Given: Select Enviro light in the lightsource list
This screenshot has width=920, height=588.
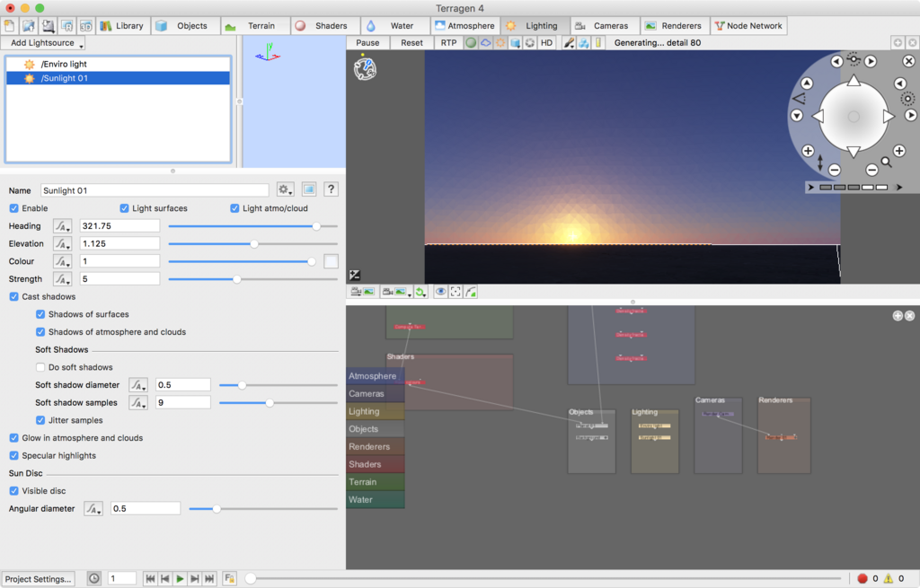Looking at the screenshot, I should tap(118, 64).
